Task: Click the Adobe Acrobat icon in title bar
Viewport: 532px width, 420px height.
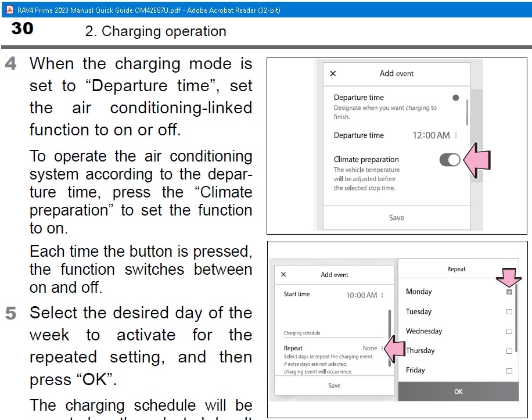Action: coord(10,10)
